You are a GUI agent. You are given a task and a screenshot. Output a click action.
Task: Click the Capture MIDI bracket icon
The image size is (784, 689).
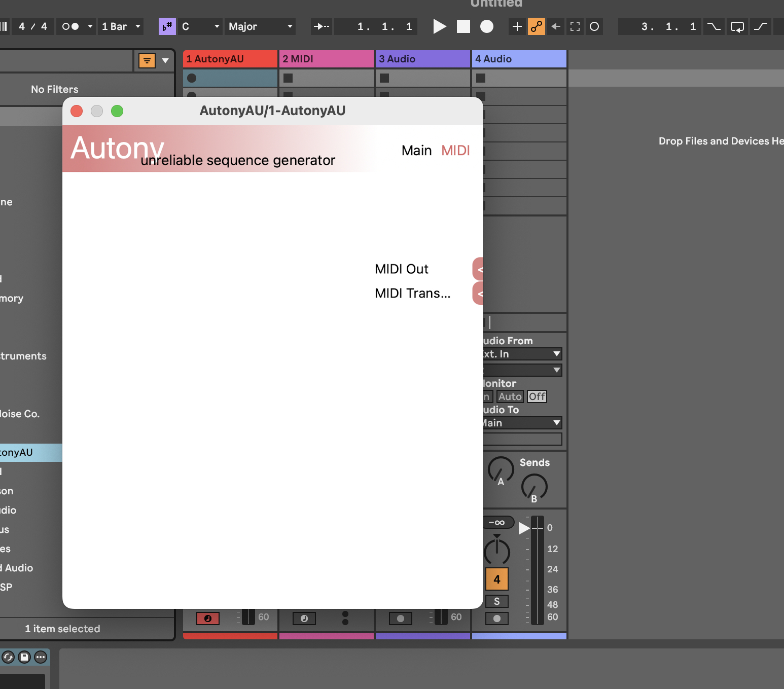(575, 26)
